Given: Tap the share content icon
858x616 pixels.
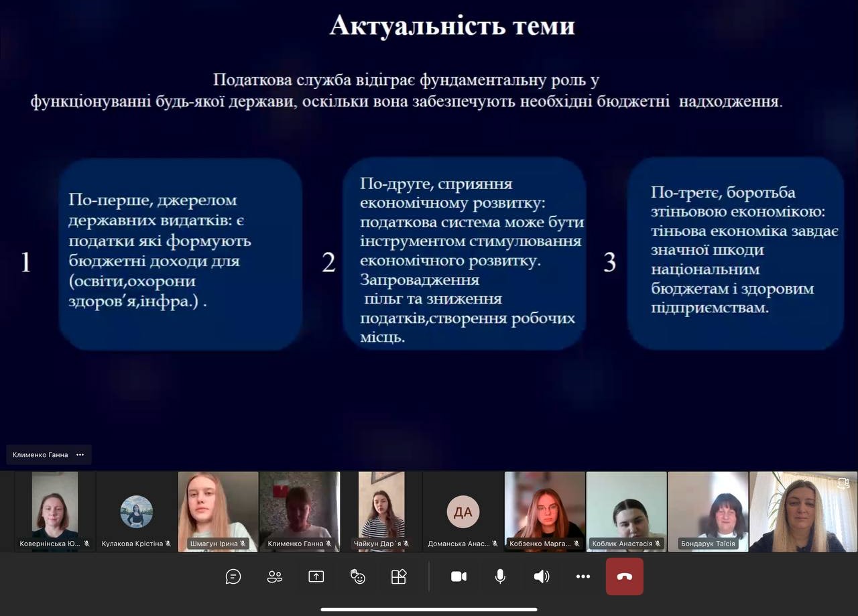Looking at the screenshot, I should pyautogui.click(x=316, y=576).
